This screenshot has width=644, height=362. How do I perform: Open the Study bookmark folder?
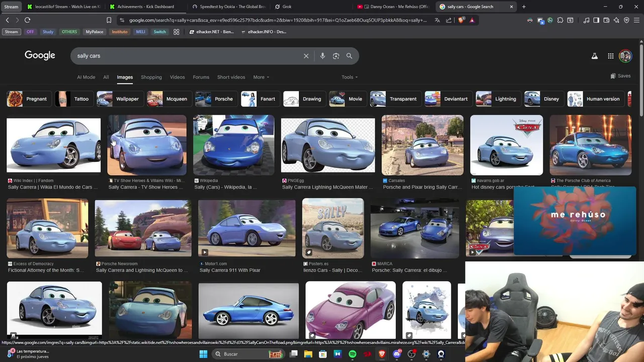tap(48, 32)
